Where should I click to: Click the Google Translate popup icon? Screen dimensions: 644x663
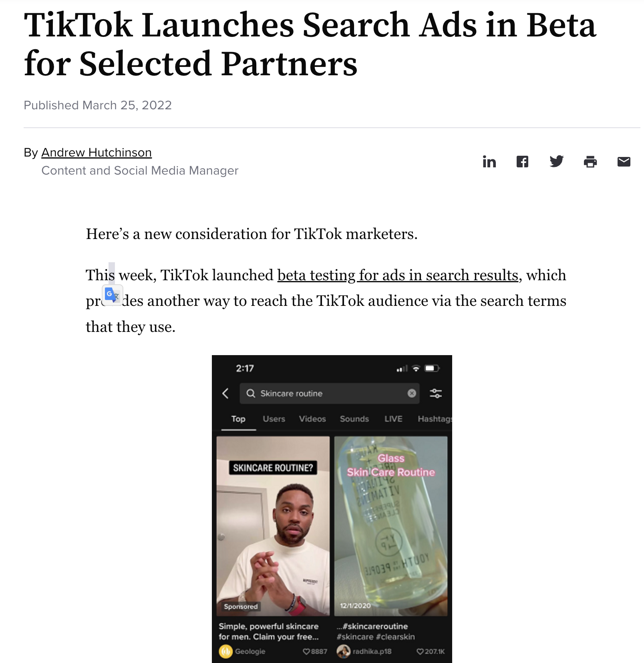click(112, 295)
